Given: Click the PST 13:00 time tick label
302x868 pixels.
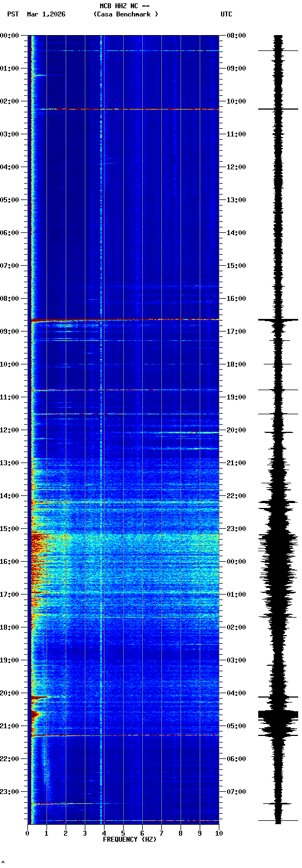Looking at the screenshot, I should [x=9, y=463].
